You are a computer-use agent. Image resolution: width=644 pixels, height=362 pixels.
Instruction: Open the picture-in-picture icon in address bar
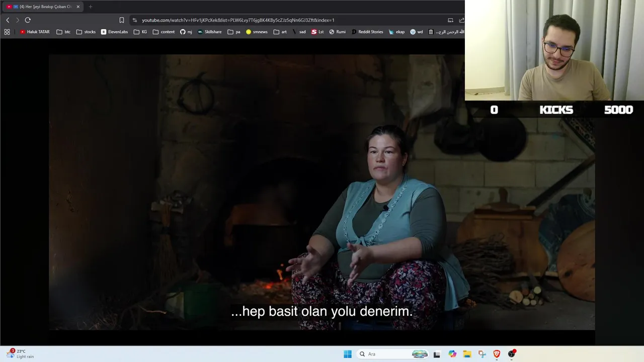point(450,20)
